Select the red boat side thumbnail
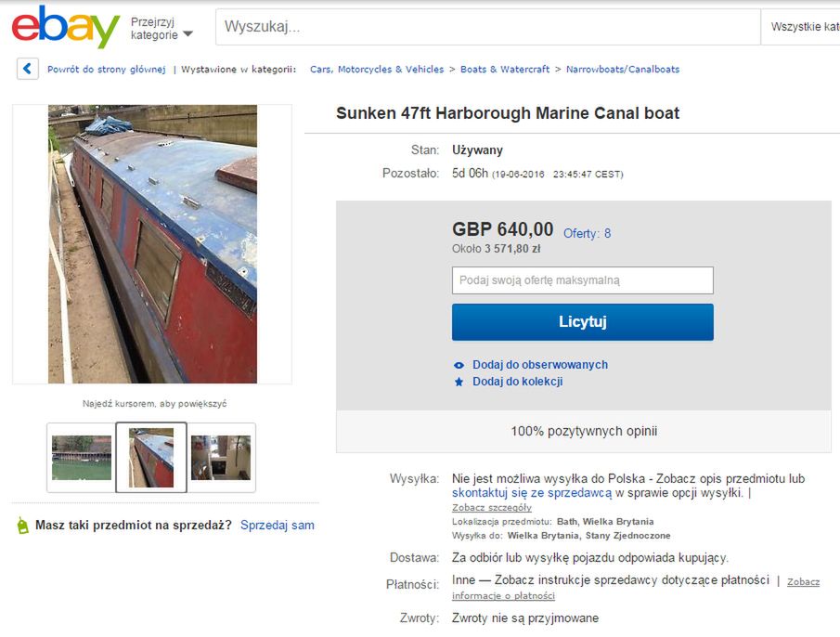 pyautogui.click(x=151, y=458)
